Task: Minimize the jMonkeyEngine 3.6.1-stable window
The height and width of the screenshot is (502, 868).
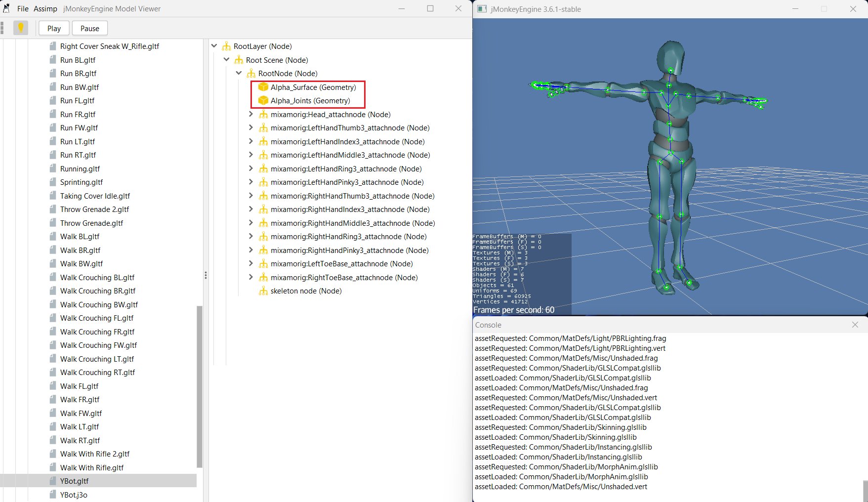Action: (x=795, y=9)
